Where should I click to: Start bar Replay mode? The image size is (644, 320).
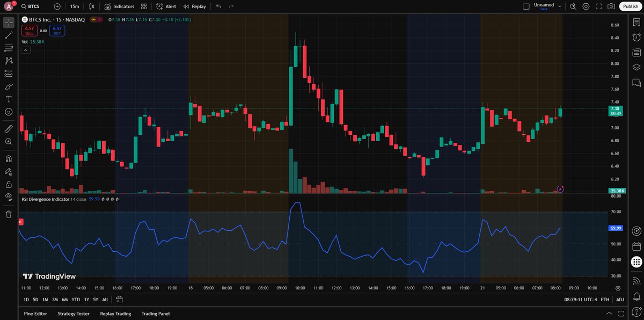[194, 6]
